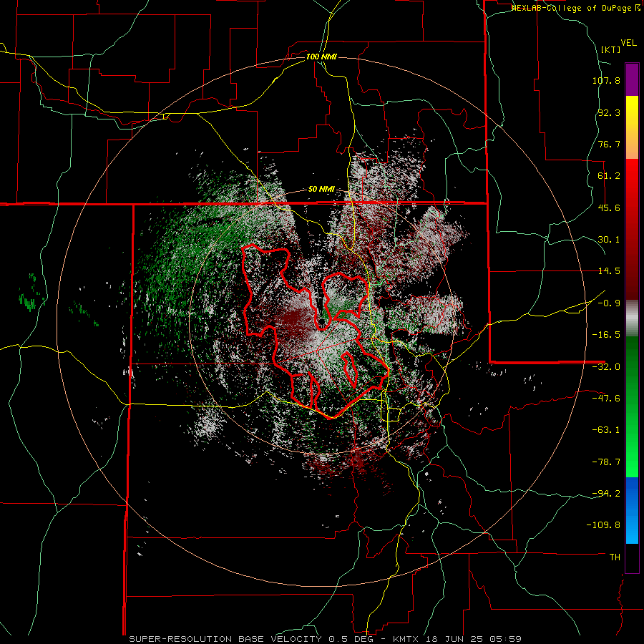Pick the blue segment of the color bar
Viewport: 644px width, 644px height.
[x=632, y=510]
